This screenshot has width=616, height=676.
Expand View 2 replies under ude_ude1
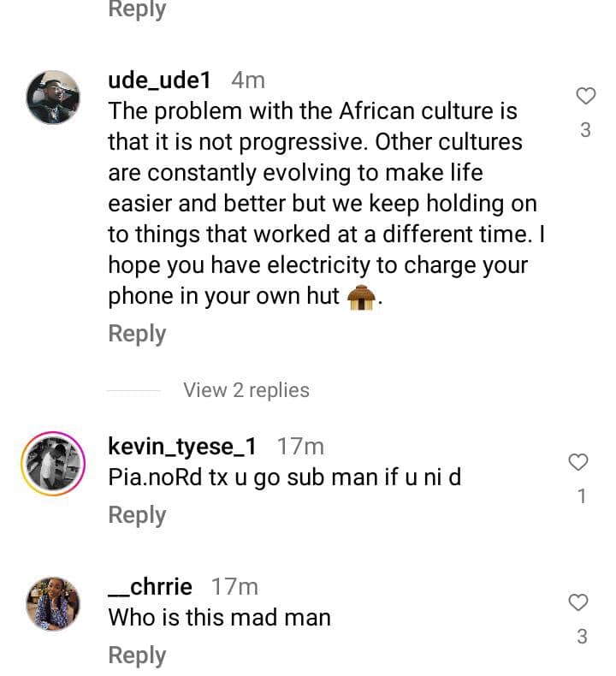coord(246,390)
